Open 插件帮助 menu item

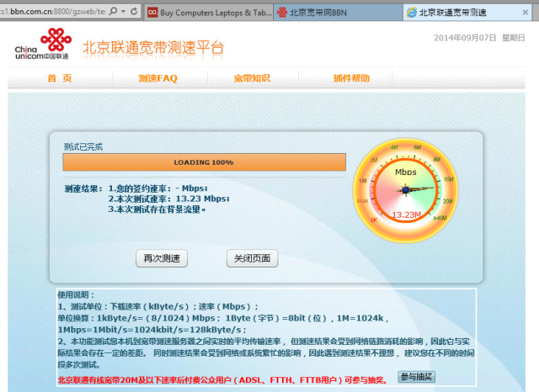(351, 78)
